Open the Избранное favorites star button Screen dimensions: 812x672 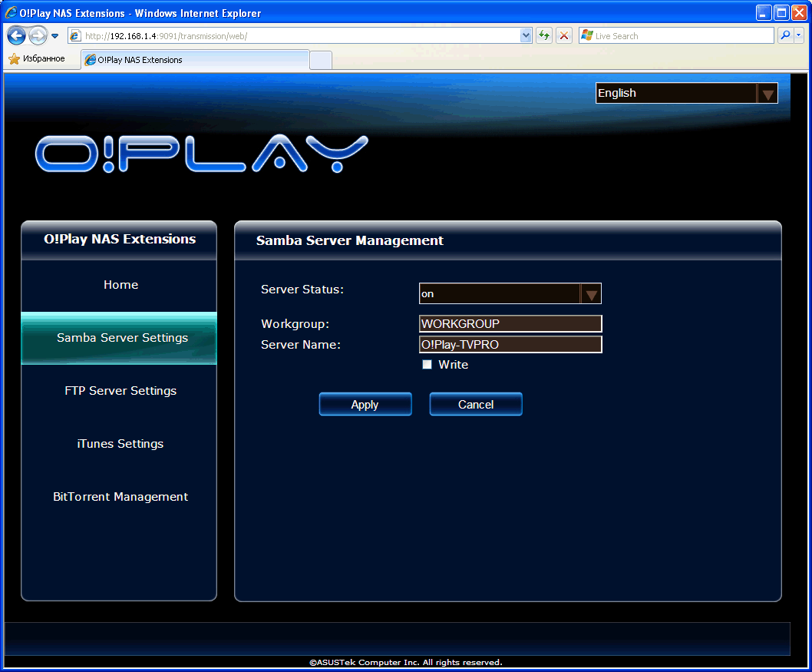(x=37, y=58)
